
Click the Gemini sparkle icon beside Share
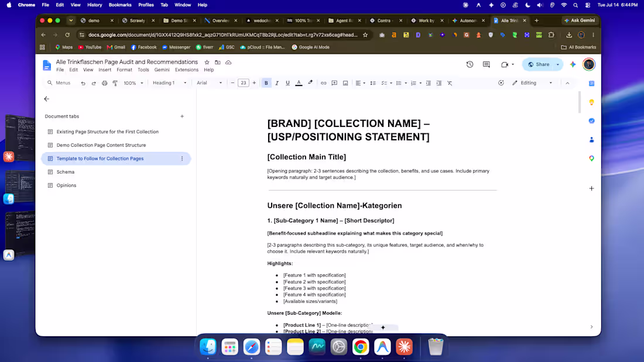pyautogui.click(x=573, y=64)
